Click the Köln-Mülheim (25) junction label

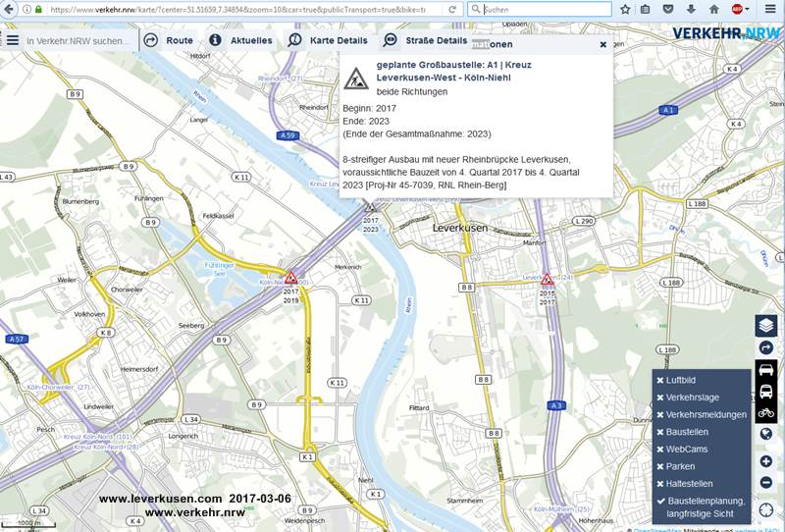(561, 509)
